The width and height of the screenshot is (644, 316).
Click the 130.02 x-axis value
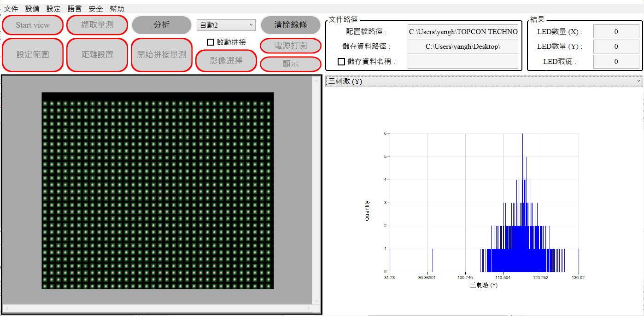(578, 278)
